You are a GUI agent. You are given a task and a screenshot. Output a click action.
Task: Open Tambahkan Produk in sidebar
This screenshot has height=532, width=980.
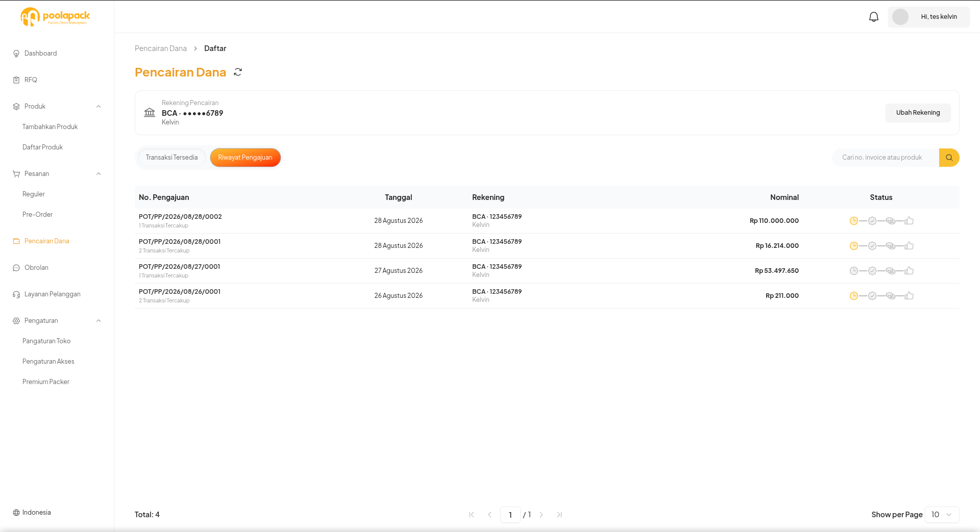point(50,127)
